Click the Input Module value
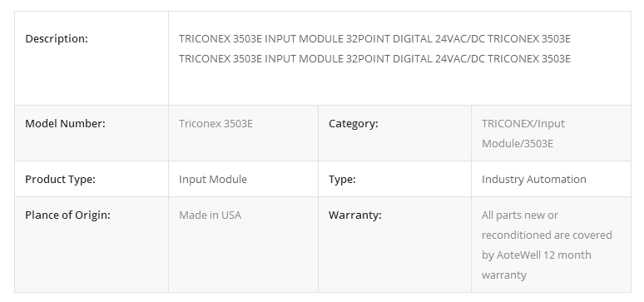 [213, 180]
